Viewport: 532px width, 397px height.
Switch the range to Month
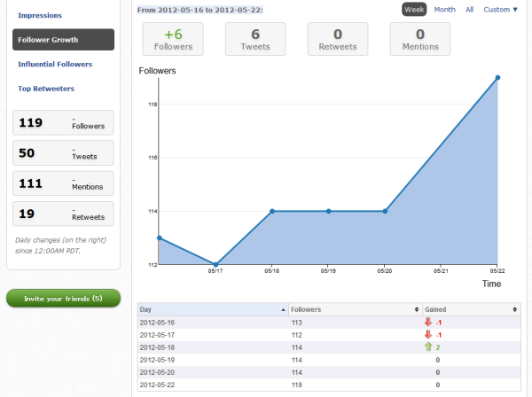pyautogui.click(x=444, y=10)
